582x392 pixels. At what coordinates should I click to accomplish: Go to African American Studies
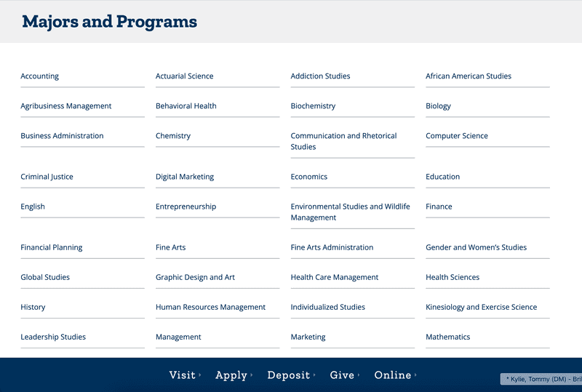(x=469, y=76)
